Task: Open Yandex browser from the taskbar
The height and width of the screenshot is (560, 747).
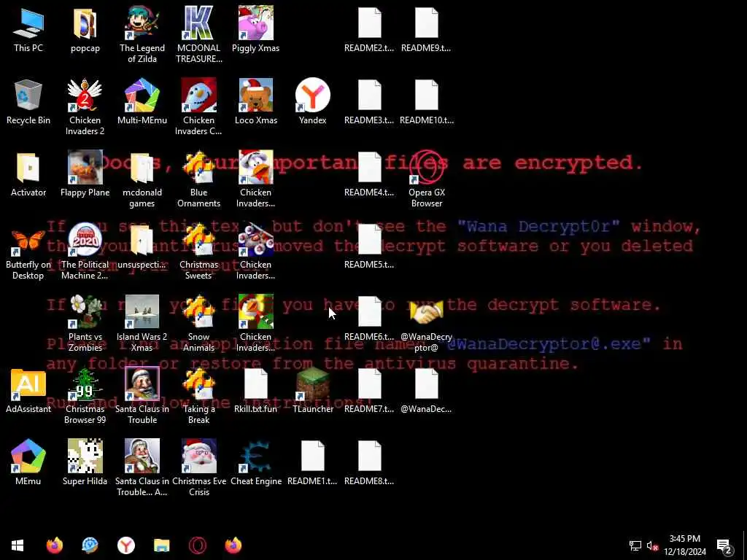Action: pyautogui.click(x=125, y=545)
